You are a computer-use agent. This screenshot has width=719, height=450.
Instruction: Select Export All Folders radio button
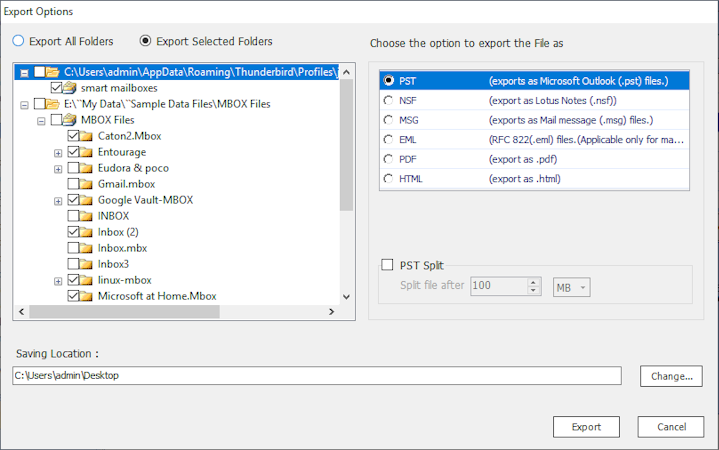tap(18, 41)
